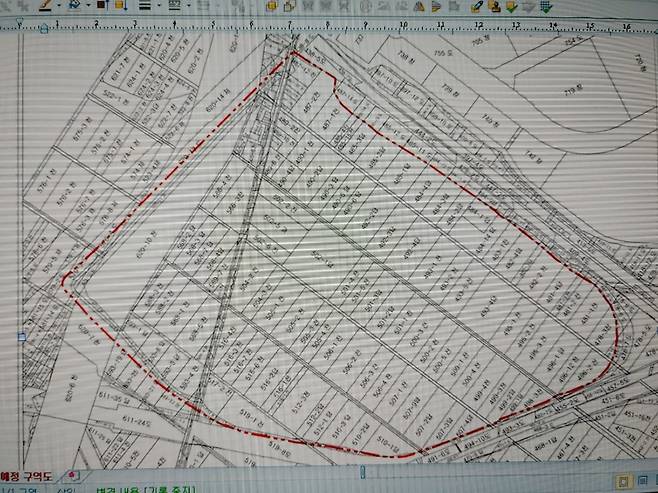Click the horizontal scrollbar handle at bottom
This screenshot has height=493, width=658.
click(x=362, y=470)
